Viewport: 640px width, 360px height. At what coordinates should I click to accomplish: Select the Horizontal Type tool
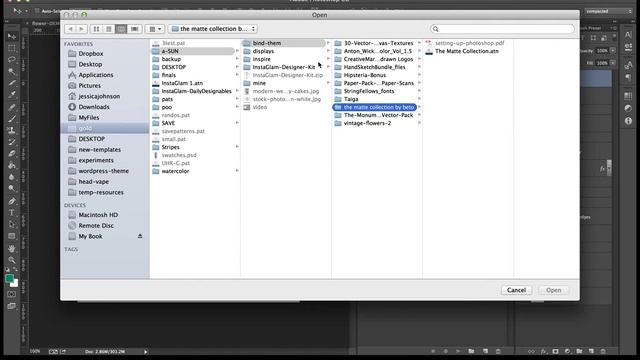tap(12, 213)
